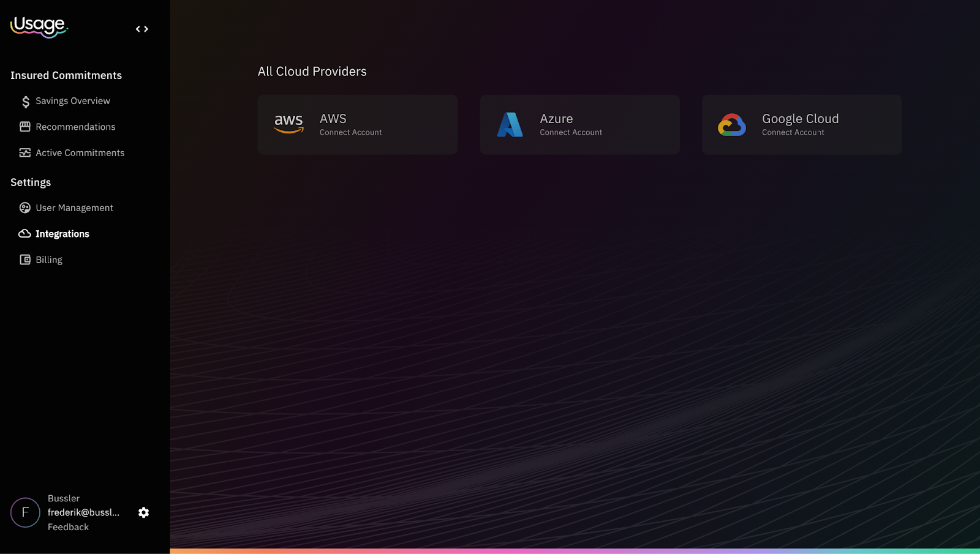Click Connect Account under Azure
The image size is (980, 554).
click(571, 132)
